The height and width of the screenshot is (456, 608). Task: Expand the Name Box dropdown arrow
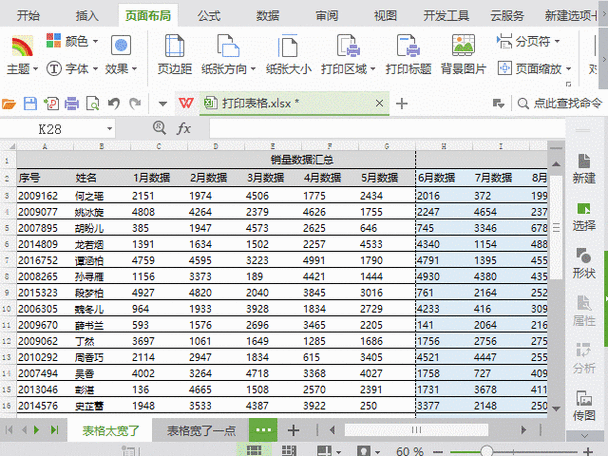point(110,129)
